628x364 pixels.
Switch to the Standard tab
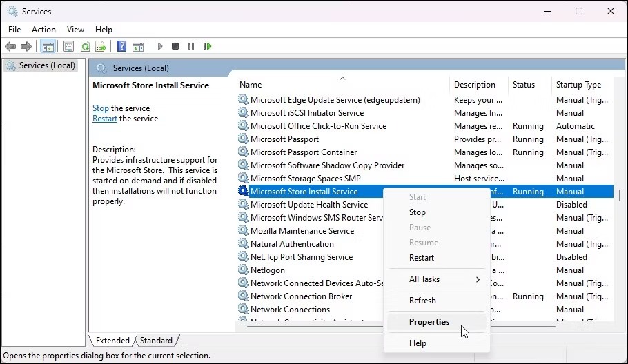pyautogui.click(x=156, y=341)
